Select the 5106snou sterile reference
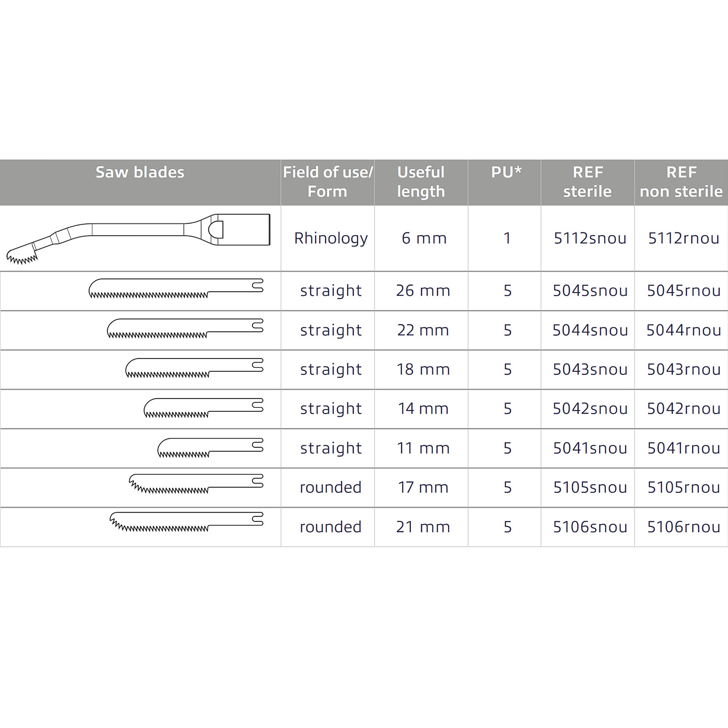This screenshot has width=728, height=728. click(590, 527)
